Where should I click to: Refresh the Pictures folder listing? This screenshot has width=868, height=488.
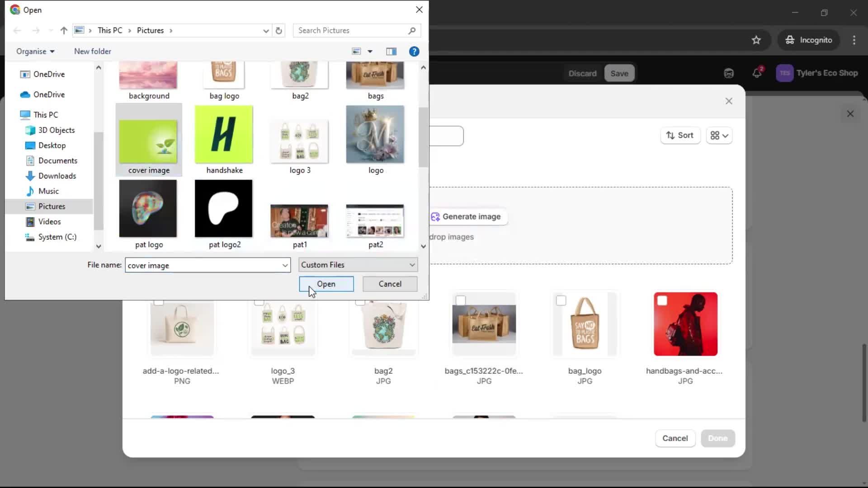click(x=279, y=30)
